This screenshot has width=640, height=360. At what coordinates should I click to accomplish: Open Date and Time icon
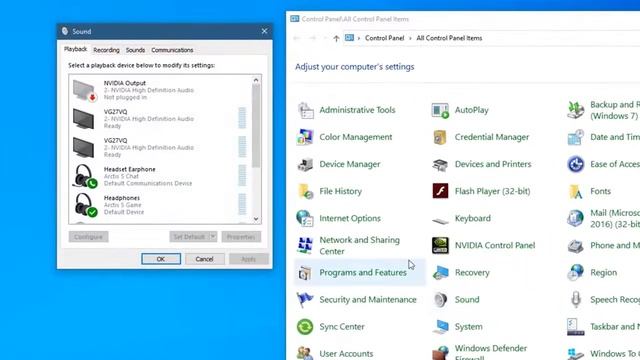pyautogui.click(x=576, y=137)
